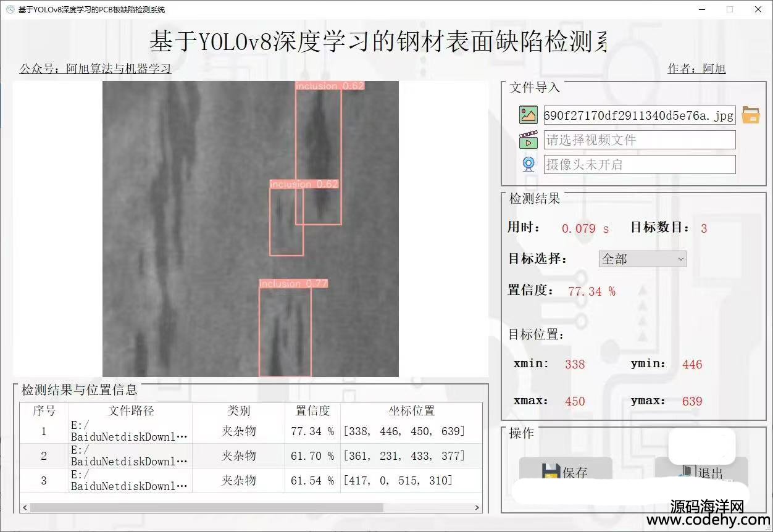Click the 目标数目 value 3
773x532 pixels.
tap(704, 228)
